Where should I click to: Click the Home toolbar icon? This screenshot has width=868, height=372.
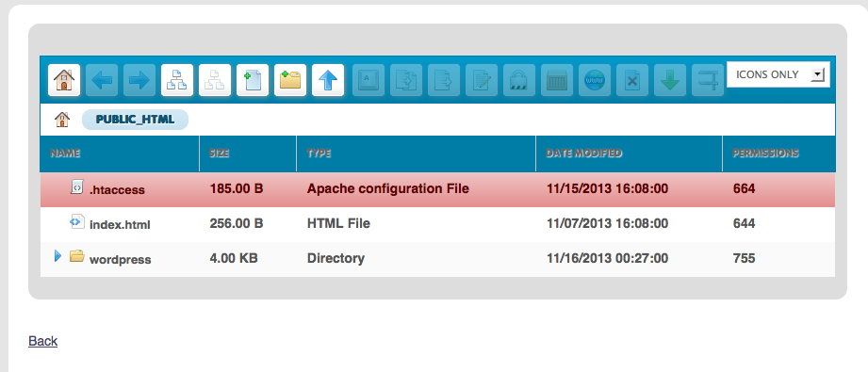point(64,80)
